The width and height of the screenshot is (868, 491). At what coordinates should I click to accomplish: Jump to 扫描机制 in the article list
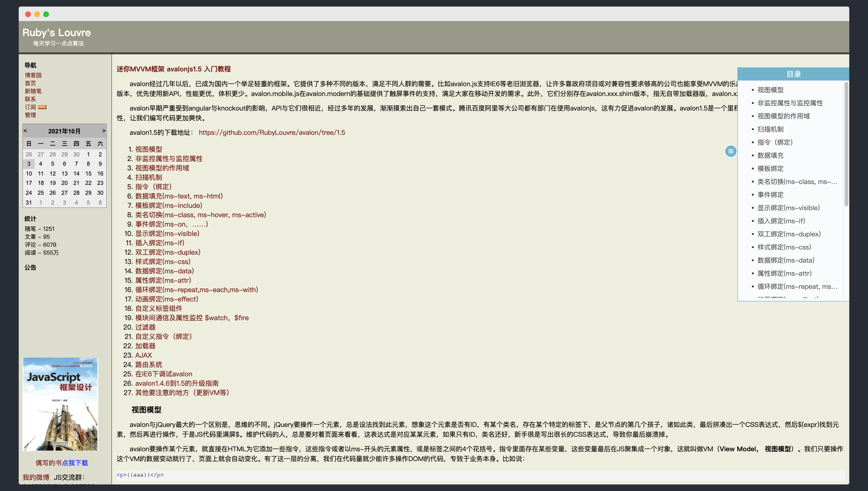coord(148,177)
